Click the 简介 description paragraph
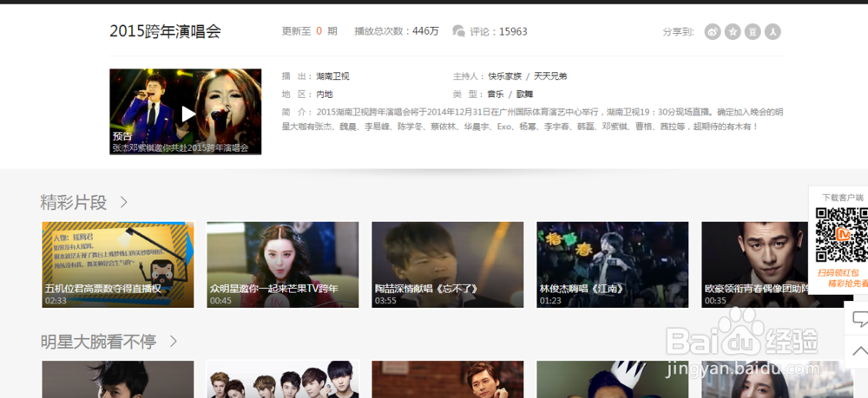This screenshot has height=398, width=868. click(x=533, y=120)
